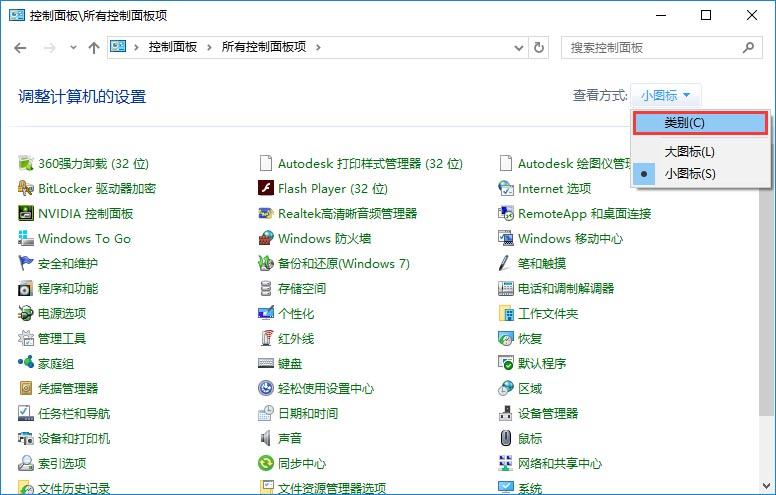The image size is (776, 495).
Task: Open 区域 link
Action: [530, 388]
